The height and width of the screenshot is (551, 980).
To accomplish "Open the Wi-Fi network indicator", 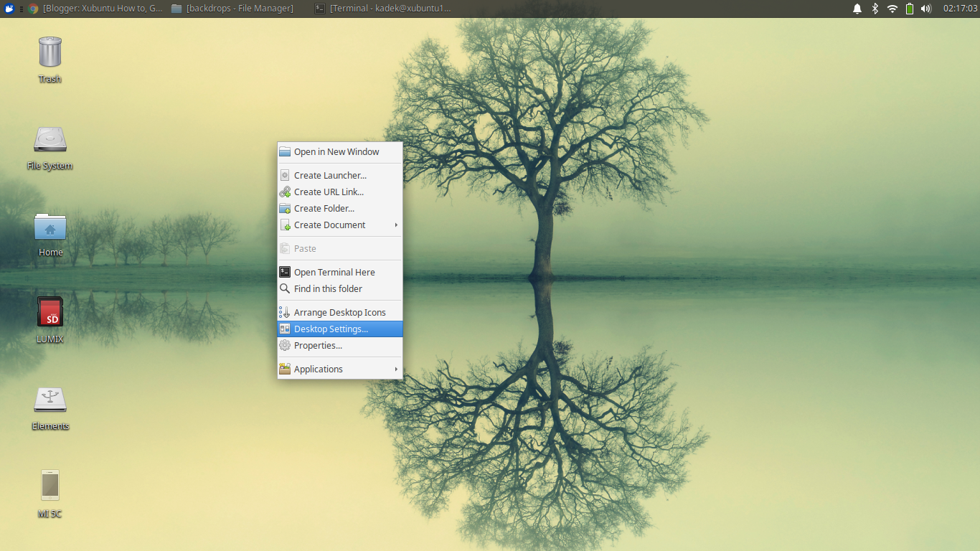I will 892,9.
